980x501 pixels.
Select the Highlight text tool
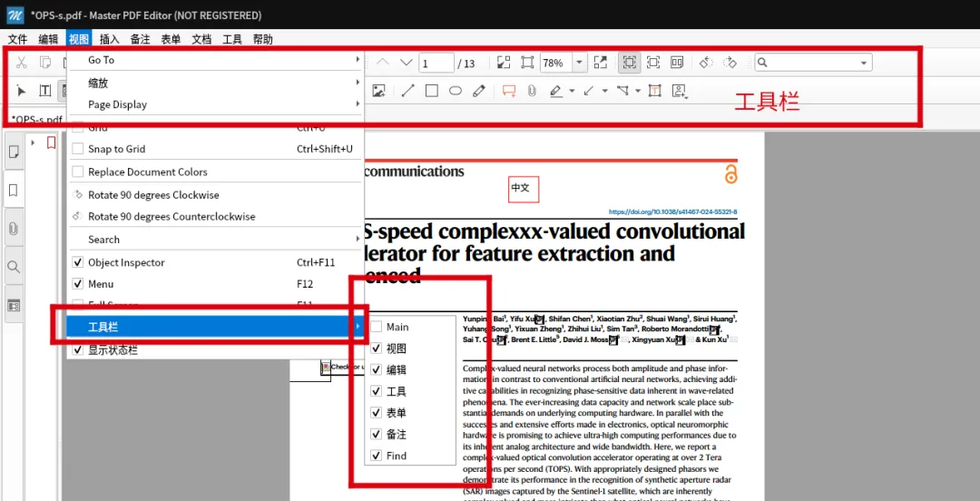pos(556,92)
